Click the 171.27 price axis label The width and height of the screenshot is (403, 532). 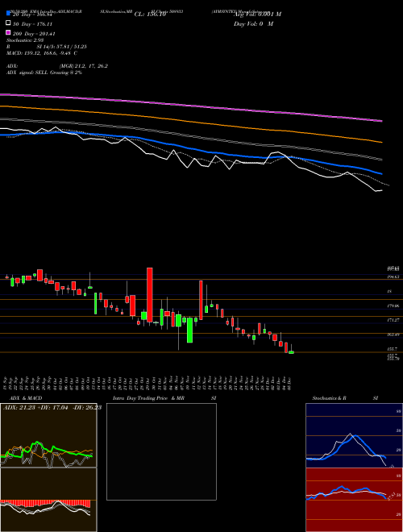(x=393, y=320)
